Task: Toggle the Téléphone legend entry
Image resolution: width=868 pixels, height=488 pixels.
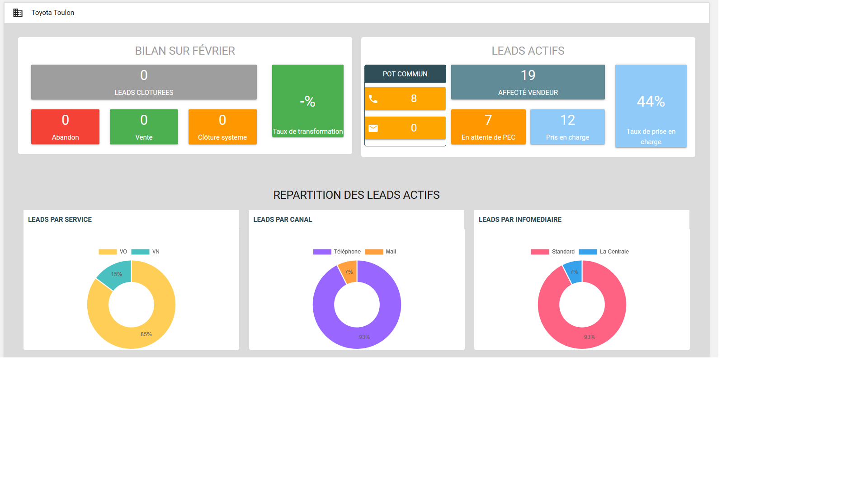Action: point(337,252)
